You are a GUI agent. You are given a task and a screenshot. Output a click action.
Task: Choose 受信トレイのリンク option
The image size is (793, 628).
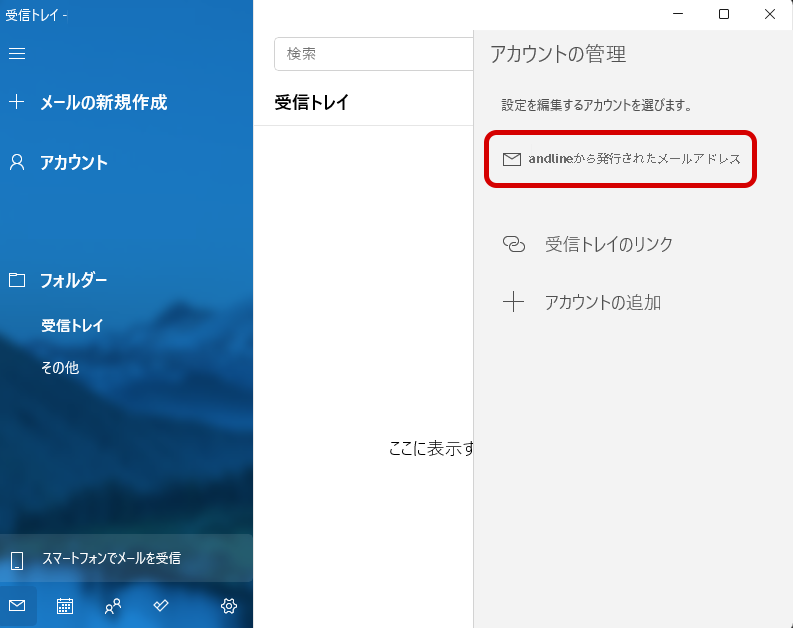coord(608,244)
